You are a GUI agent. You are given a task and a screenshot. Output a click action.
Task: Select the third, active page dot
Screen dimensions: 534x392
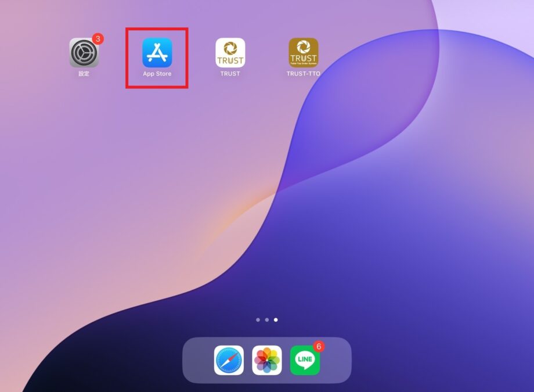pyautogui.click(x=276, y=319)
